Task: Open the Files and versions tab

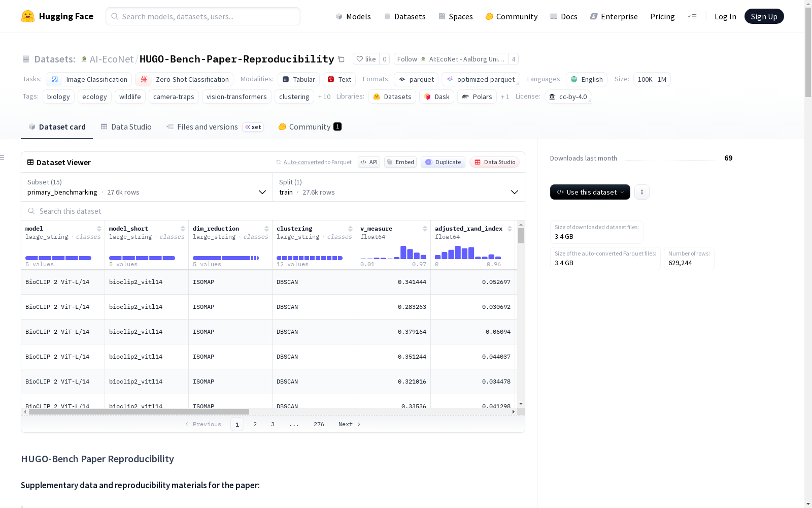Action: [x=215, y=127]
